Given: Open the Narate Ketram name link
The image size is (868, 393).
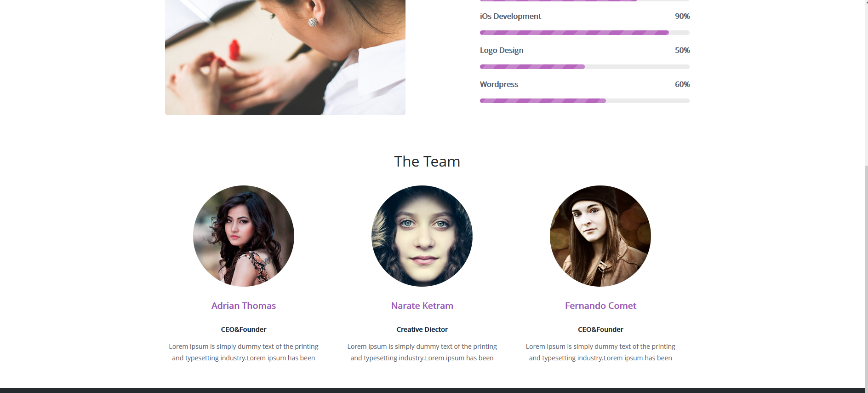Looking at the screenshot, I should click(x=422, y=306).
